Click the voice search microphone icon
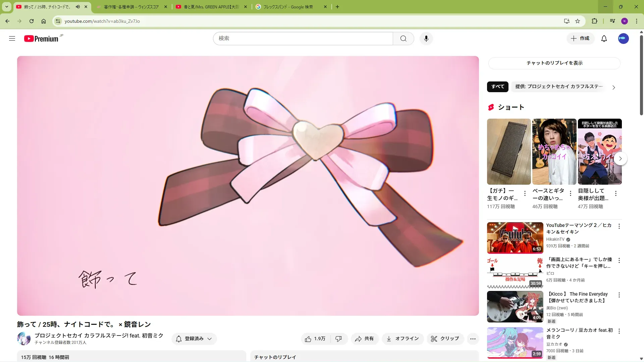Image resolution: width=644 pixels, height=362 pixels. point(426,39)
